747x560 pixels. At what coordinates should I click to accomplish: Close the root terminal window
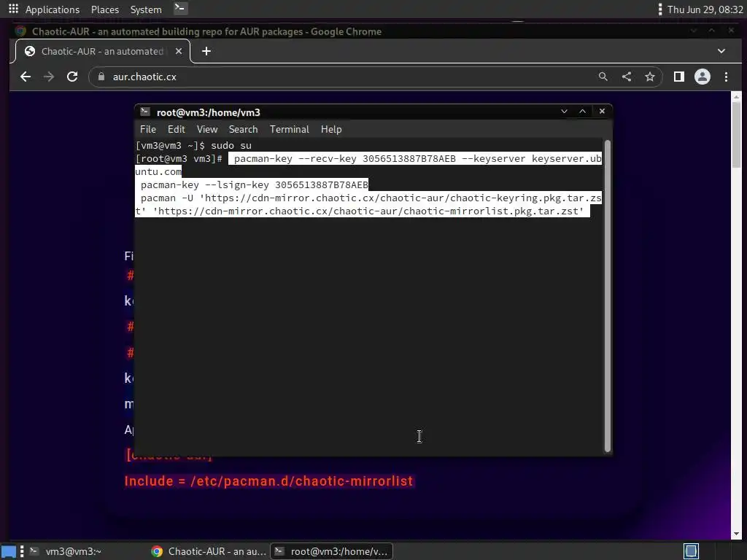602,111
